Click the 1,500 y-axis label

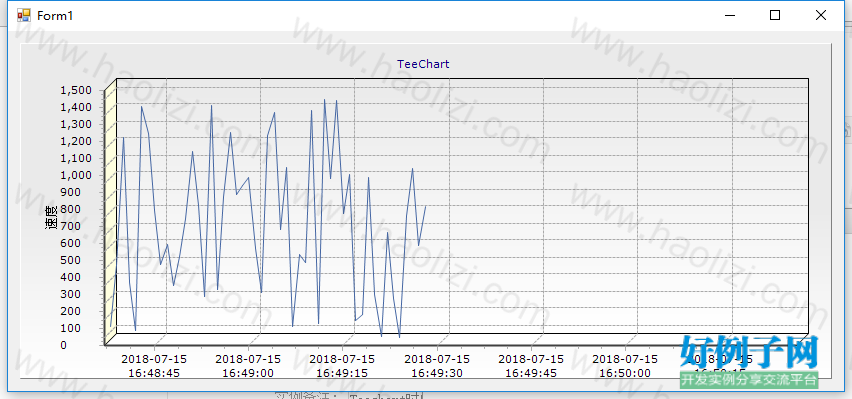[x=76, y=90]
